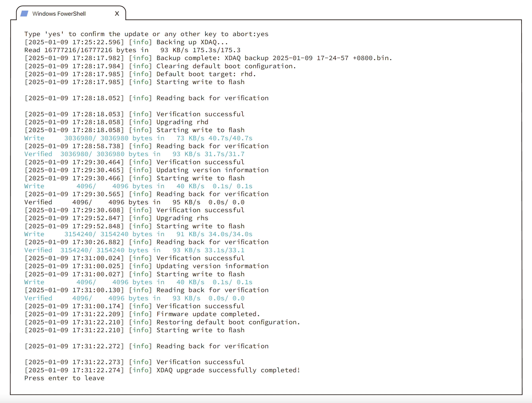Click 'Clearing default boot configuration.' line
Viewport: 532px width, 403px height.
160,66
